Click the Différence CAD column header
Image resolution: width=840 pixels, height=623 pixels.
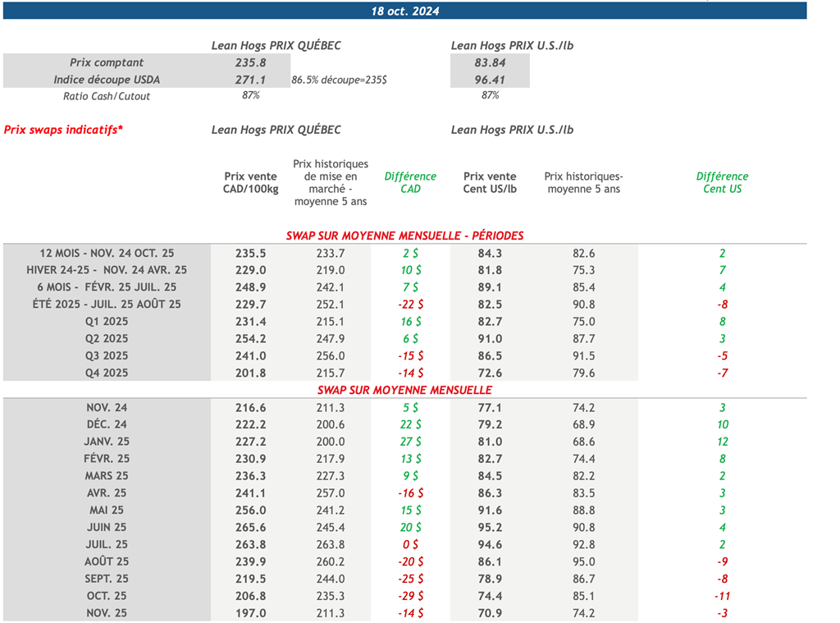[x=410, y=182]
